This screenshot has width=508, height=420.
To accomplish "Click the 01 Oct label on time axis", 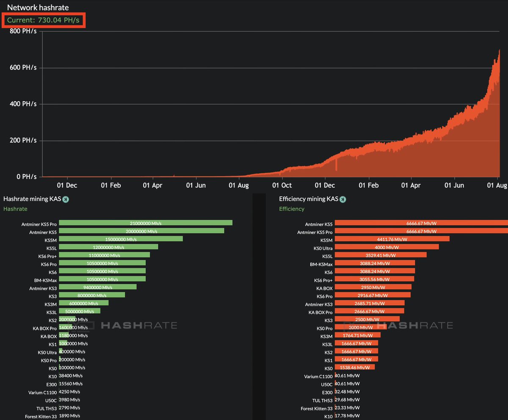I will click(282, 185).
